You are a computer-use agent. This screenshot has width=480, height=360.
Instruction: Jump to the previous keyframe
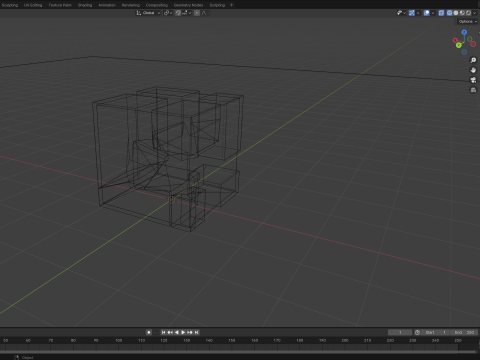(170, 332)
